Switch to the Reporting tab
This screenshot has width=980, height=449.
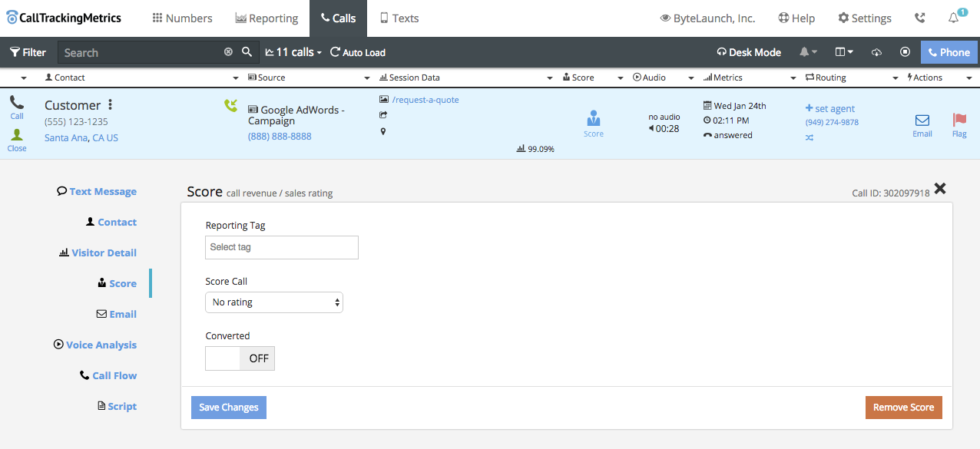tap(267, 18)
